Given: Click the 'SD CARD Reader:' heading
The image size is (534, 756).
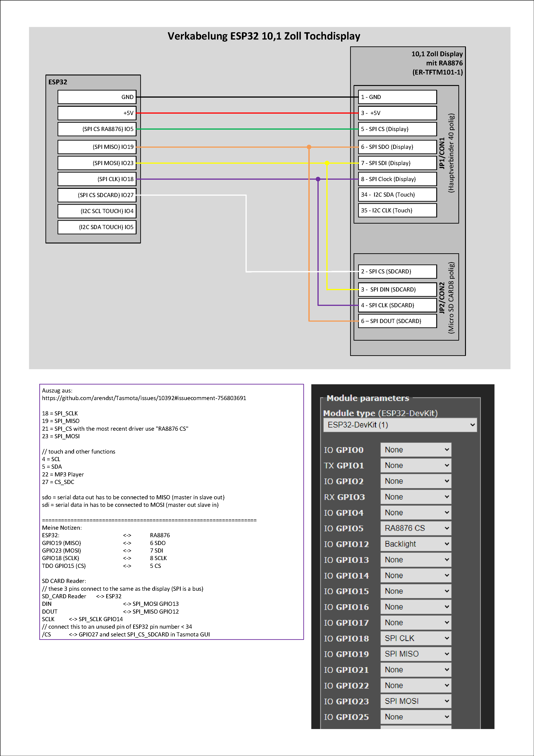Looking at the screenshot, I should coord(64,581).
